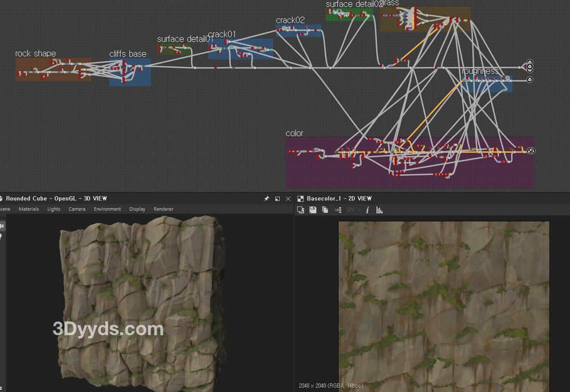This screenshot has width=570, height=392.
Task: Click the camera icon on 3D view left edge
Action: [2, 226]
